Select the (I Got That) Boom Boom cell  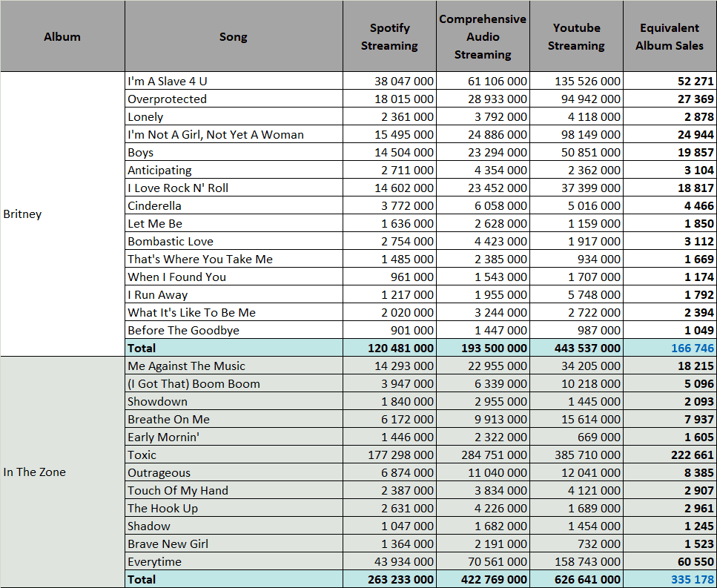pyautogui.click(x=234, y=383)
